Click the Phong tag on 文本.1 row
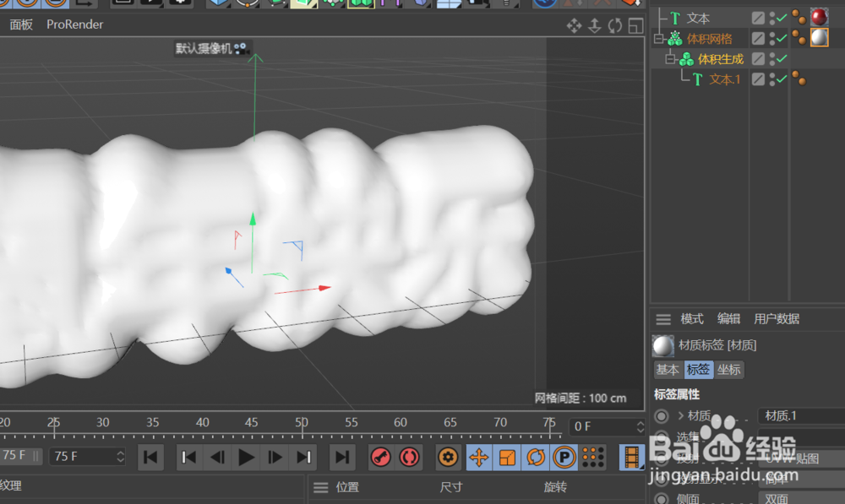The width and height of the screenshot is (845, 504). click(x=799, y=79)
